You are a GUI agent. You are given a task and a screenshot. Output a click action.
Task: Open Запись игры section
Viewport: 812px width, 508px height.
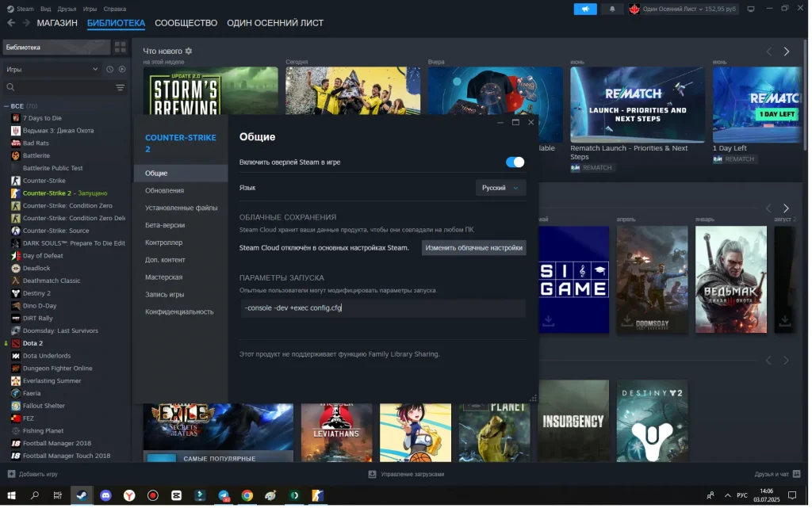point(165,296)
